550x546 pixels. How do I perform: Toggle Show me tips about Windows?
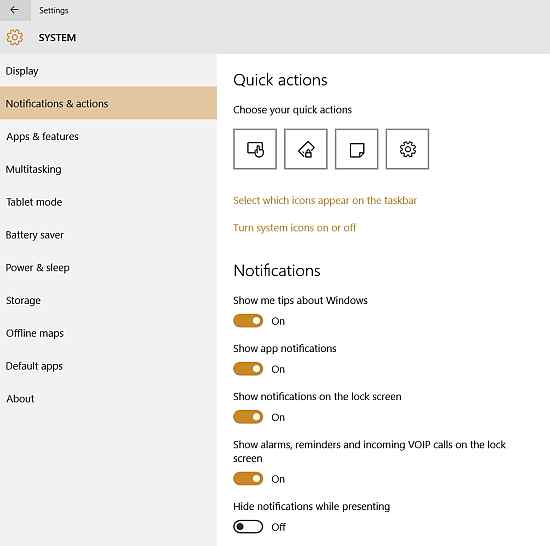248,321
